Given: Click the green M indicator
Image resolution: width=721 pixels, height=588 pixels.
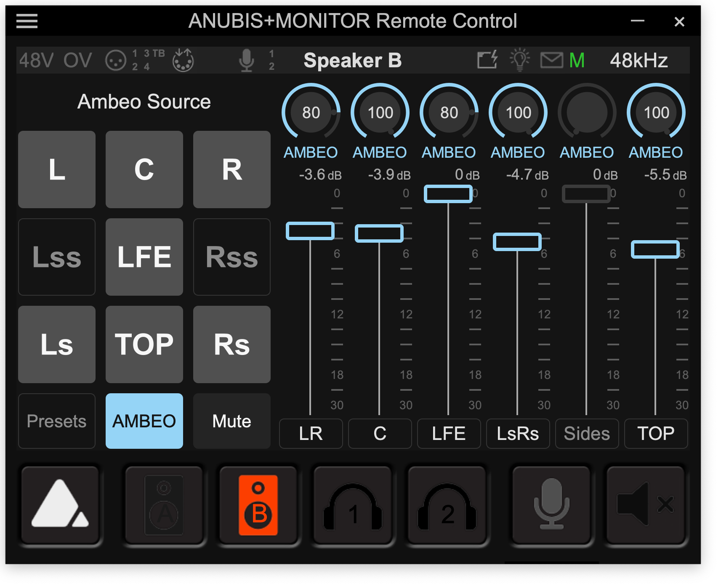Looking at the screenshot, I should [577, 61].
